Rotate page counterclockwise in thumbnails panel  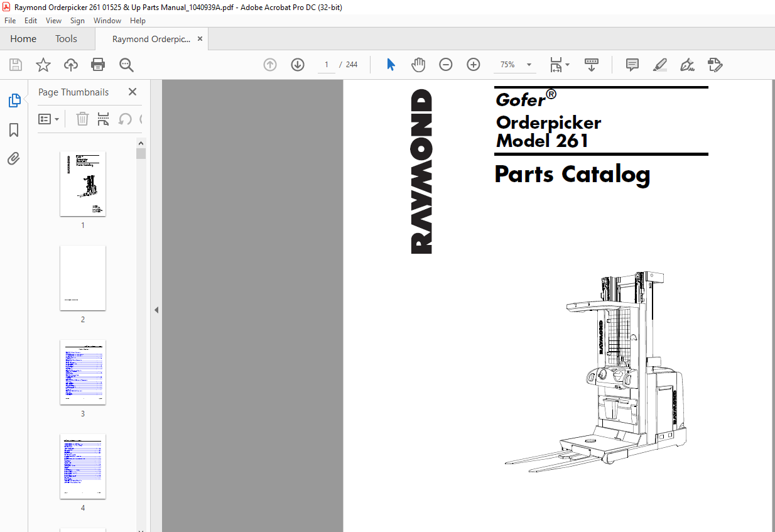(x=125, y=119)
